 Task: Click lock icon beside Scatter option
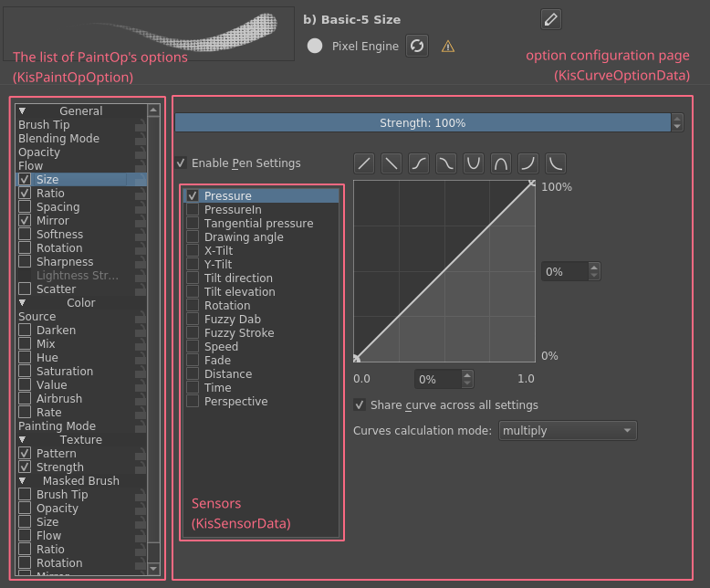(x=141, y=289)
